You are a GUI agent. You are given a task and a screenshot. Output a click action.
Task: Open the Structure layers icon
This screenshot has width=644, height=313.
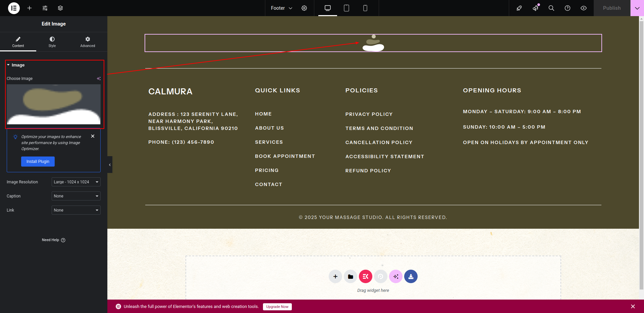[60, 8]
